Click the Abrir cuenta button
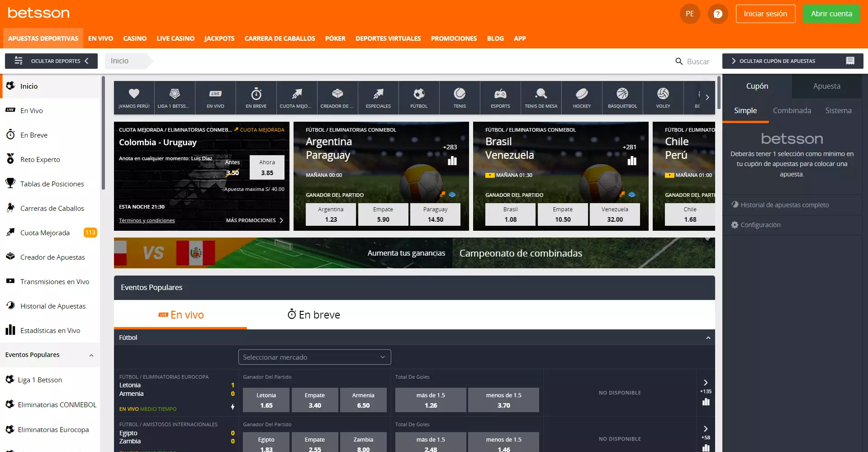Screen dimensions: 868x452 [831, 14]
